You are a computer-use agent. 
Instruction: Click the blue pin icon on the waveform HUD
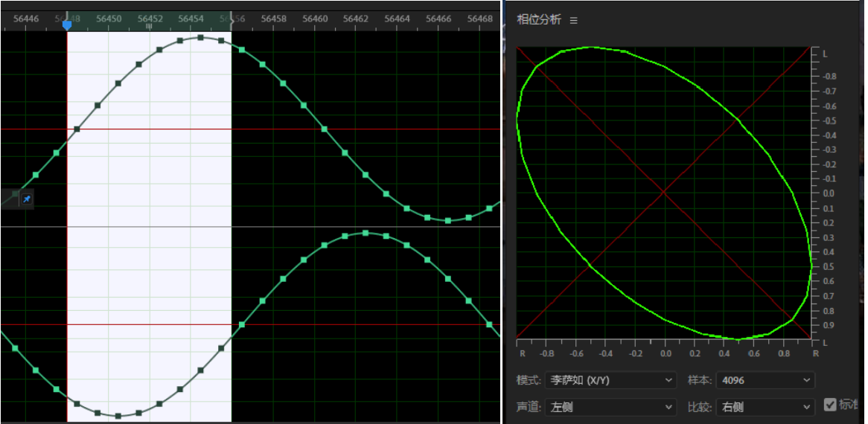pyautogui.click(x=26, y=199)
